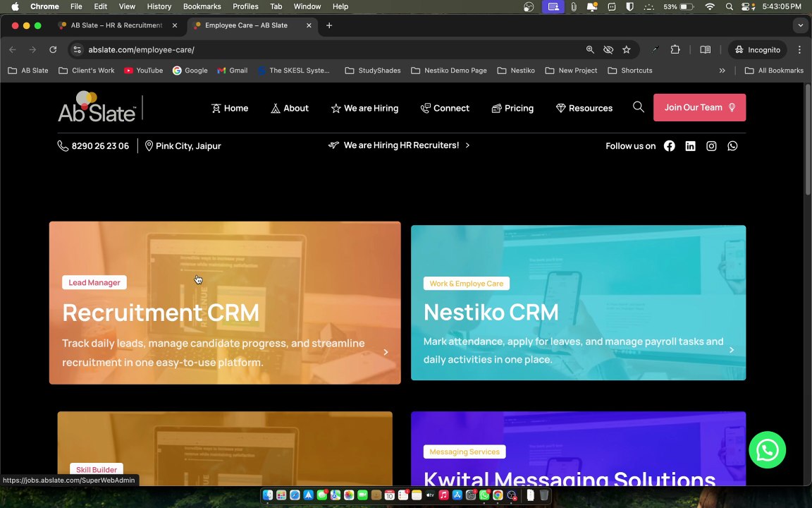Reload the page with Chrome's refresh icon
This screenshot has width=812, height=508.
53,50
